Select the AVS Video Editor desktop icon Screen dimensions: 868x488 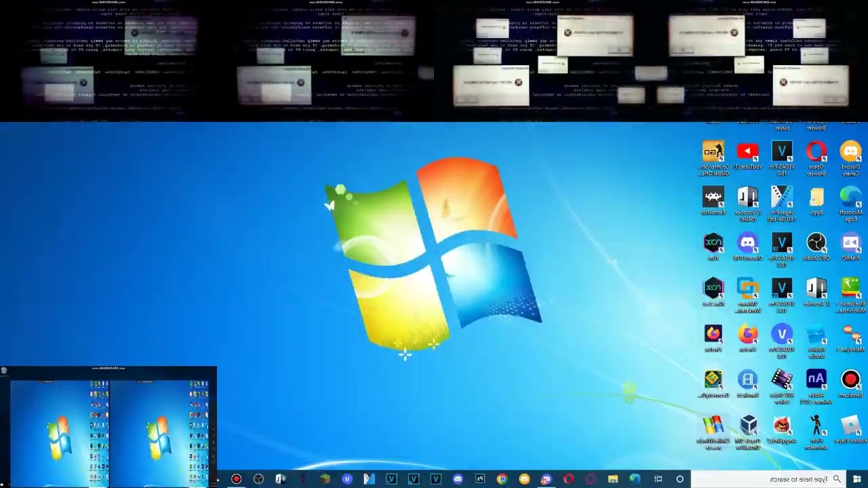tap(782, 386)
